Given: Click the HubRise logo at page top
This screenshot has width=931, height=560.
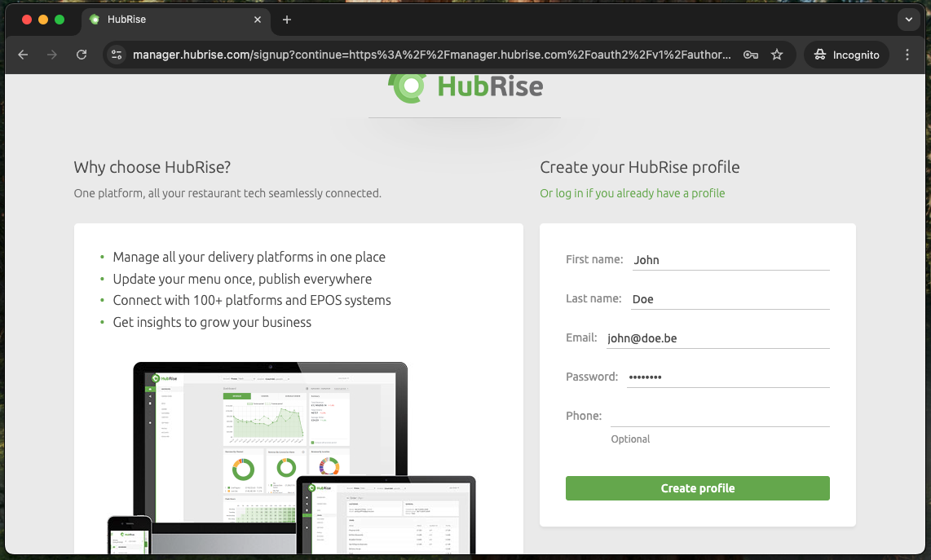Looking at the screenshot, I should coord(465,86).
